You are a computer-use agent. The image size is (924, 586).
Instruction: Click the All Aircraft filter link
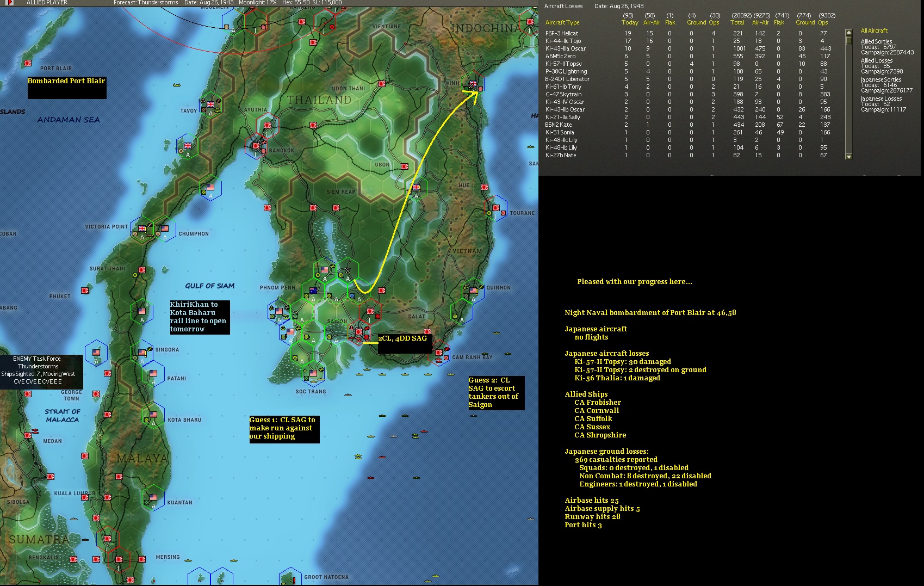click(874, 30)
